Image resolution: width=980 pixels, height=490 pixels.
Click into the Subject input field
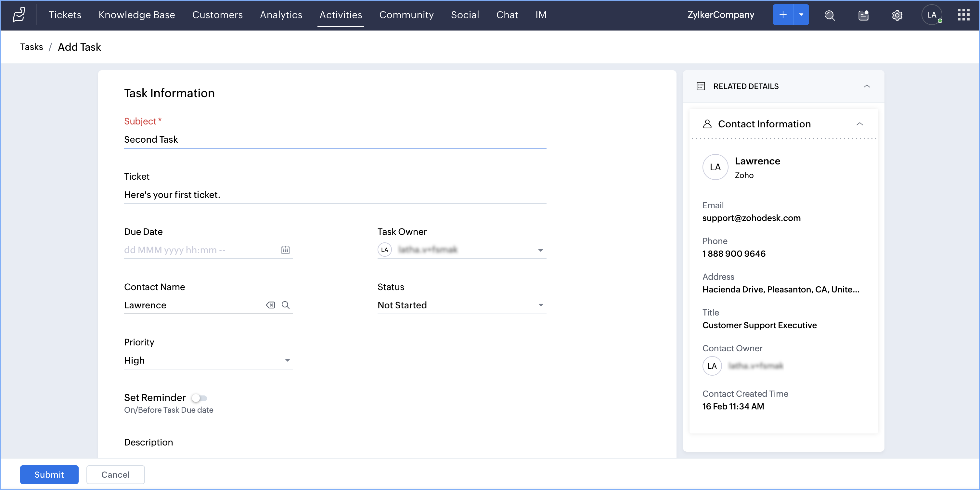[x=335, y=140]
